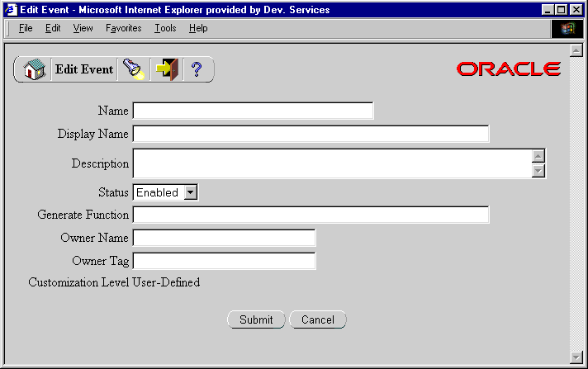The image size is (588, 369).
Task: Focus the Name text field
Action: coord(253,111)
